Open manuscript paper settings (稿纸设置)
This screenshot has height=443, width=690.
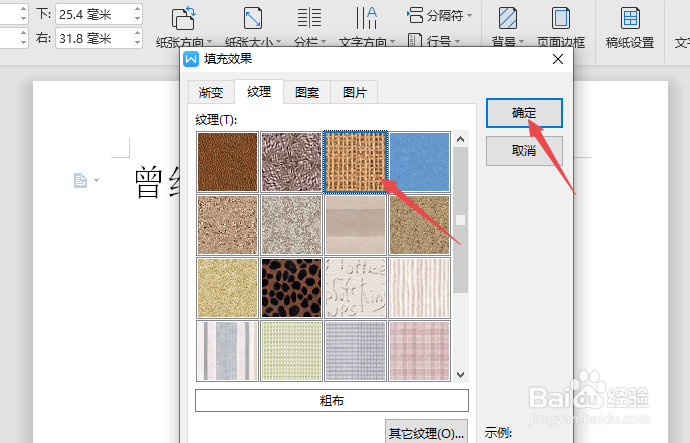click(x=630, y=26)
